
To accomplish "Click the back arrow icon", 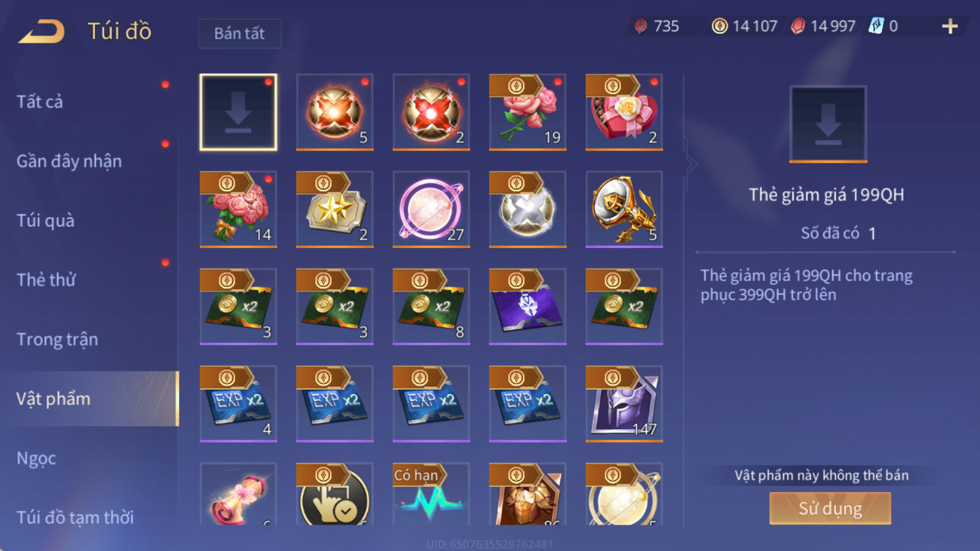I will [42, 31].
